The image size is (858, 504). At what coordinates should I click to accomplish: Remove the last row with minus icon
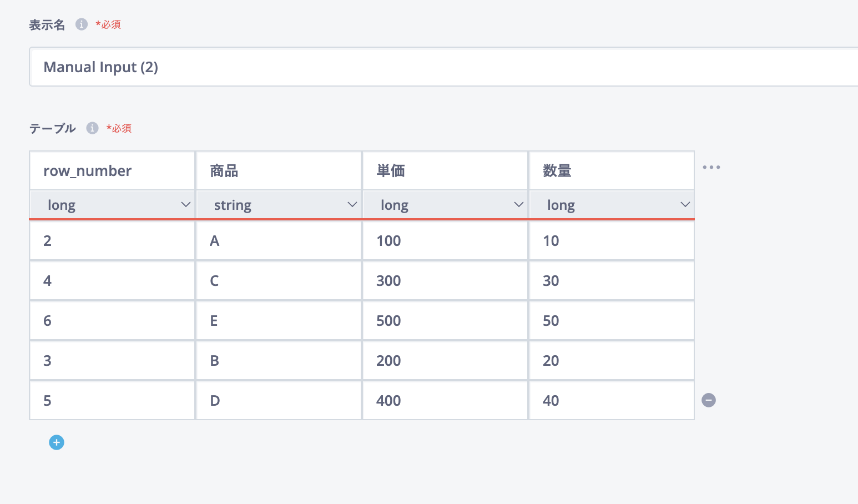click(709, 400)
